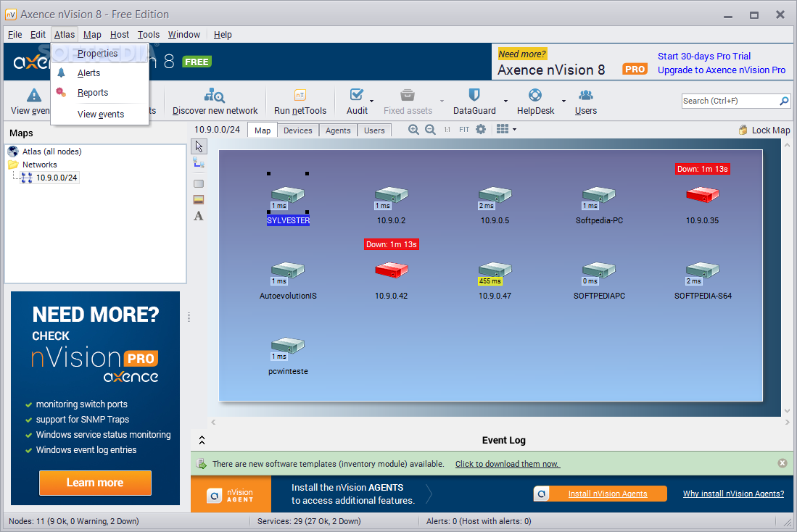Dismiss the software templates notification

pyautogui.click(x=782, y=463)
